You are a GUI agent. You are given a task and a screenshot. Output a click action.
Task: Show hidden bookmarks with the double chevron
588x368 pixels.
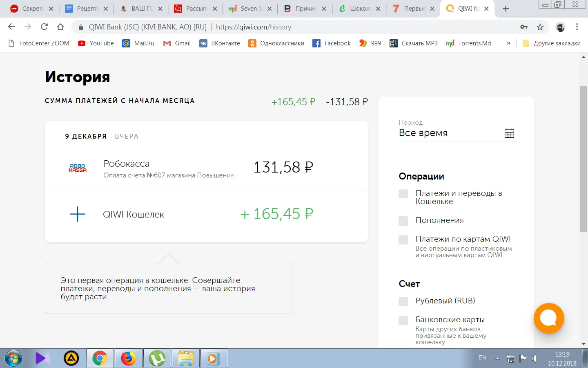point(508,43)
